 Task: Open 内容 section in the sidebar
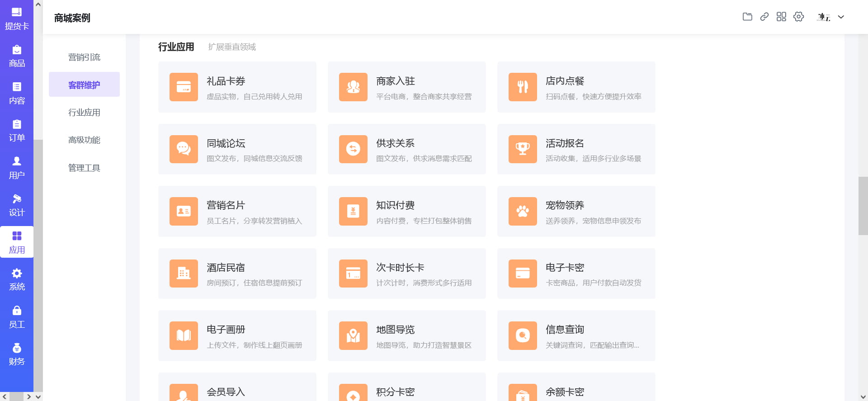[x=17, y=94]
